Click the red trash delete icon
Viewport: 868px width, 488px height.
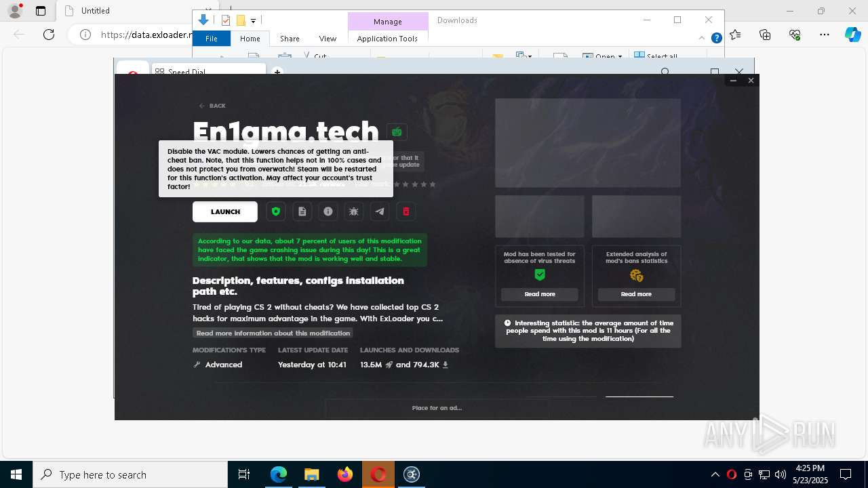coord(406,211)
